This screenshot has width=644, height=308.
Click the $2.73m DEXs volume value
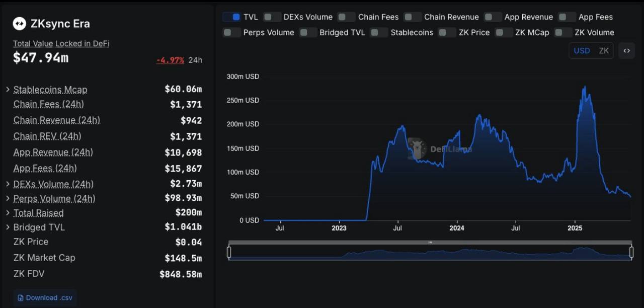pyautogui.click(x=186, y=184)
